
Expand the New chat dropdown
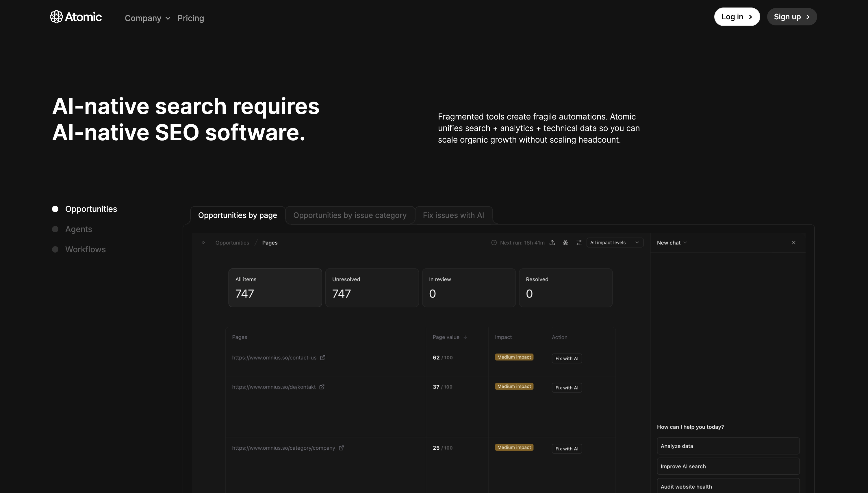672,243
